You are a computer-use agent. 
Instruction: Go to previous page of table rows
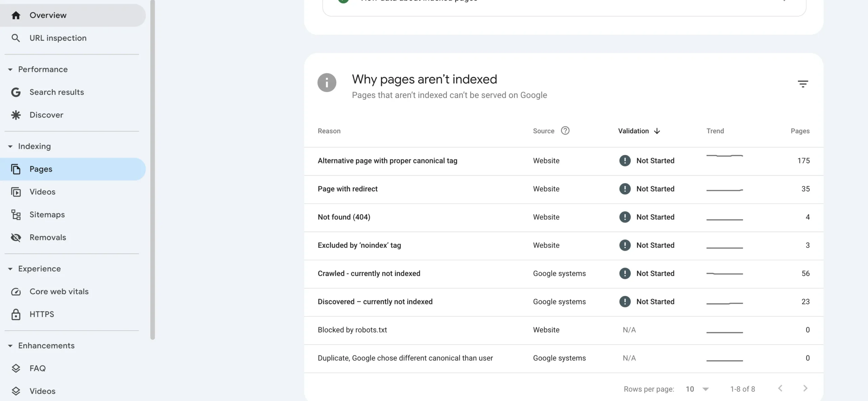tap(780, 388)
